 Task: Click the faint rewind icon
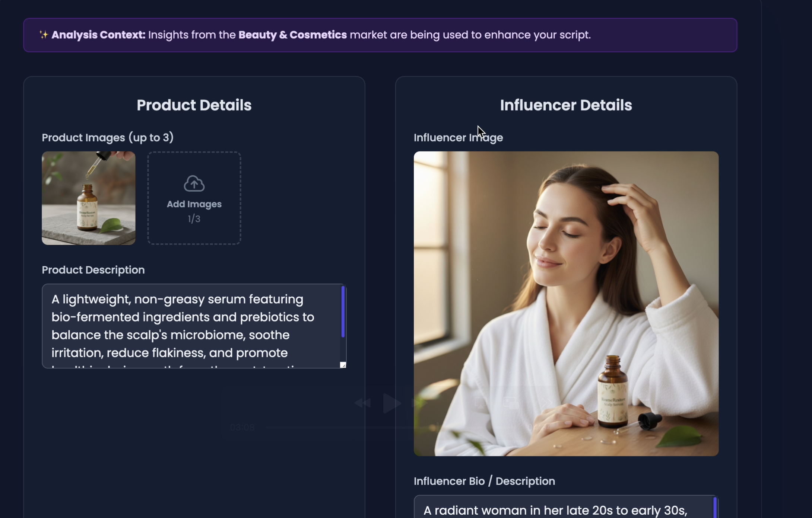tap(362, 403)
